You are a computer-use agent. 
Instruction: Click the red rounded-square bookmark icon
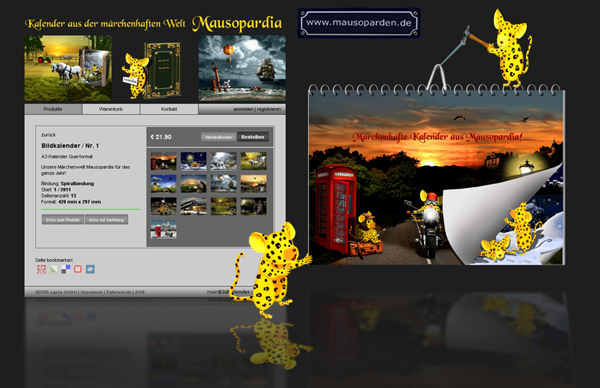[78, 269]
